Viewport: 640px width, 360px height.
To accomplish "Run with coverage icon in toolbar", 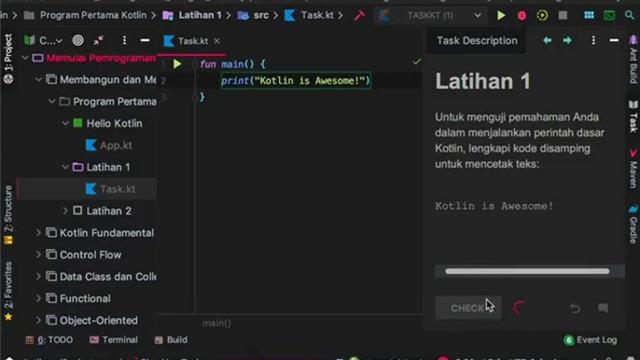I will click(542, 16).
